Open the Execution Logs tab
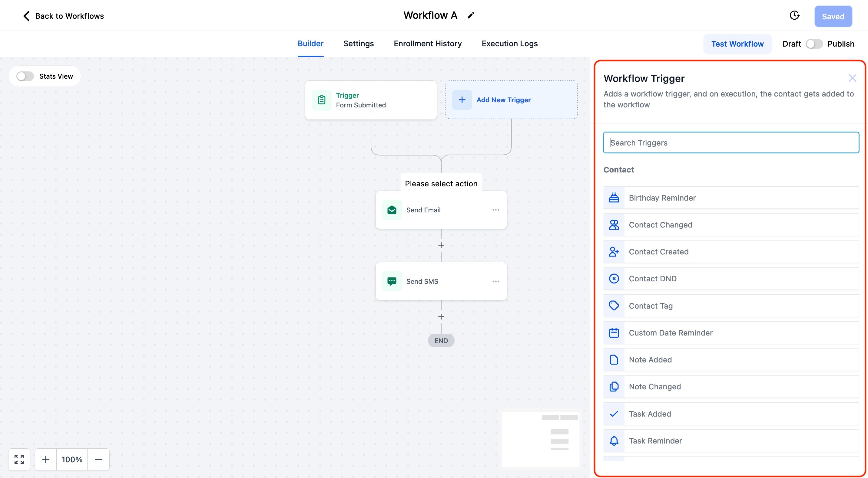The image size is (868, 478). coord(509,44)
